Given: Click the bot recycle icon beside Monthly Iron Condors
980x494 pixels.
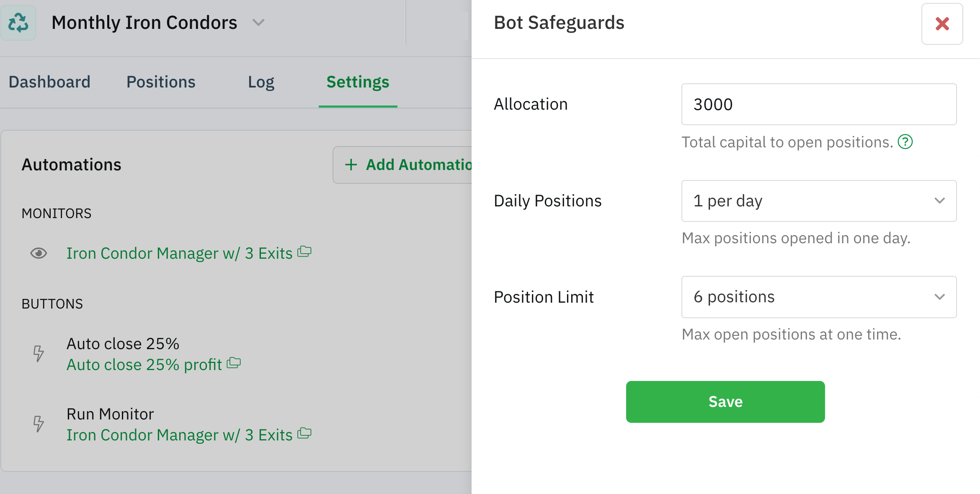Looking at the screenshot, I should [x=18, y=23].
